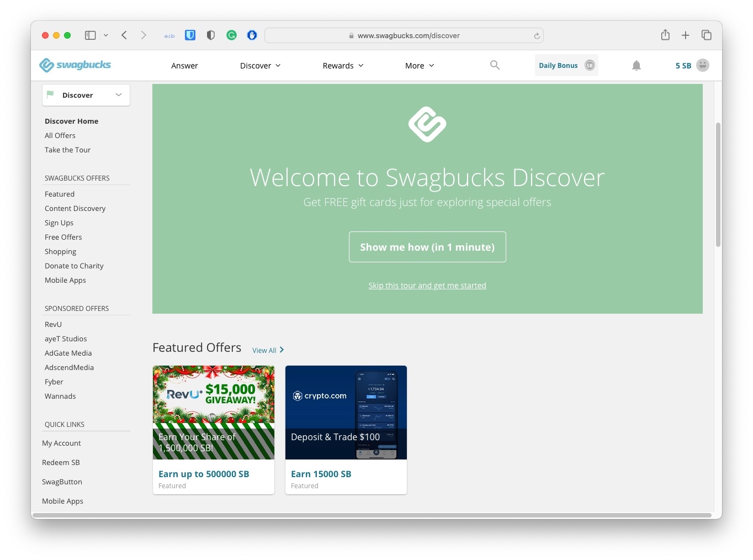
Task: Toggle the Safari sidebar icon
Action: coord(90,35)
